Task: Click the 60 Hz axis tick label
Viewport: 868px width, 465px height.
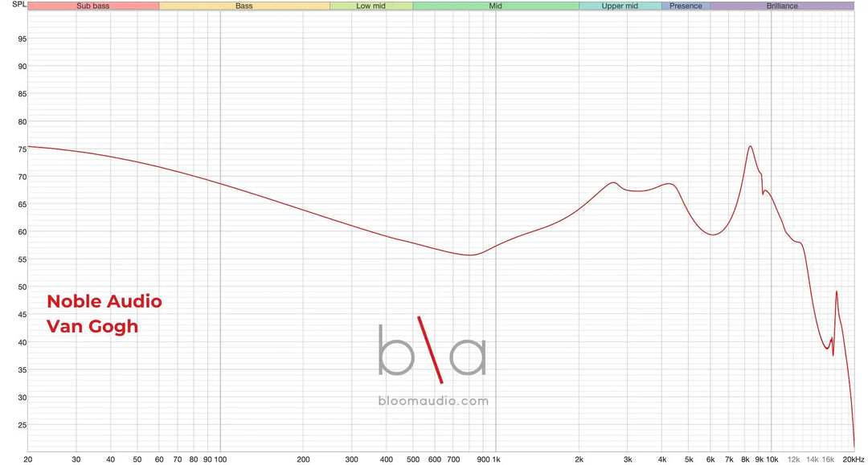Action: coord(159,459)
